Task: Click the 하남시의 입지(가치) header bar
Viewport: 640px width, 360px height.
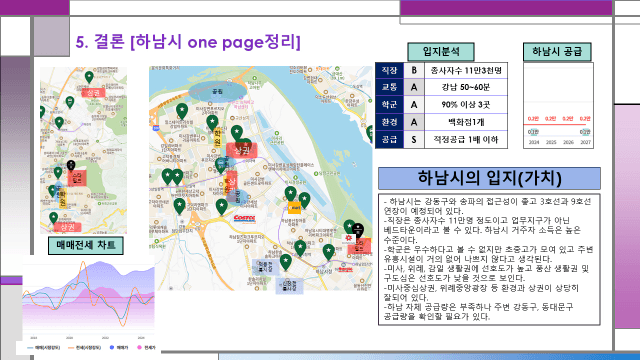Action: (489, 178)
